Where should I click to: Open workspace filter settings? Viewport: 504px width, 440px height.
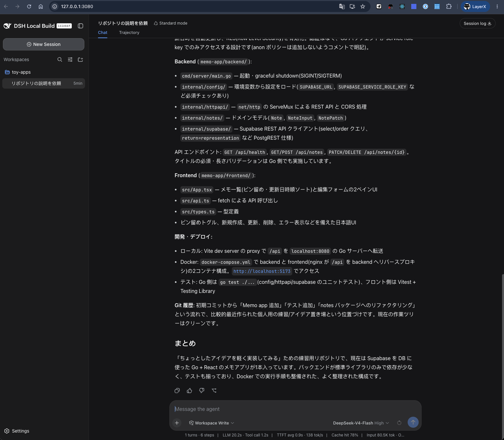[x=70, y=59]
